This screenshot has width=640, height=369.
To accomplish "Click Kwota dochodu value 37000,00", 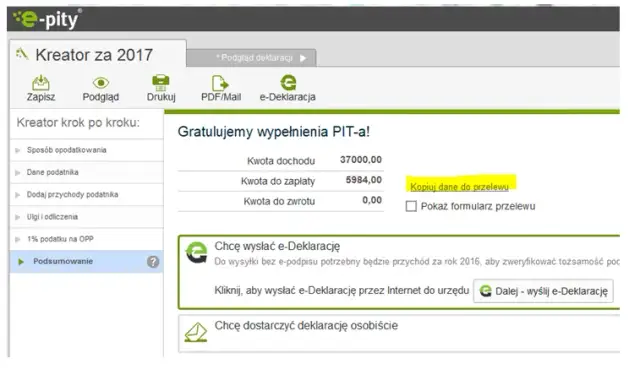I will [361, 160].
